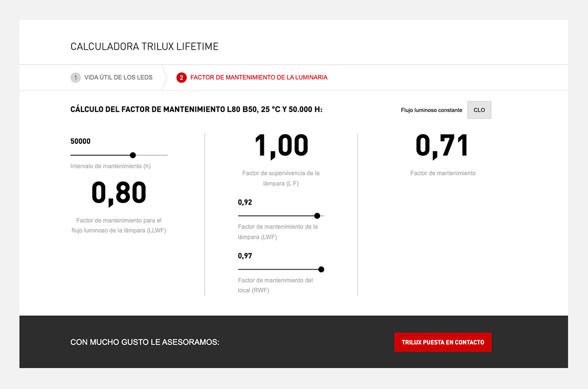Toggle the CLO constant luminous flux button
This screenshot has width=588, height=389.
pos(479,110)
